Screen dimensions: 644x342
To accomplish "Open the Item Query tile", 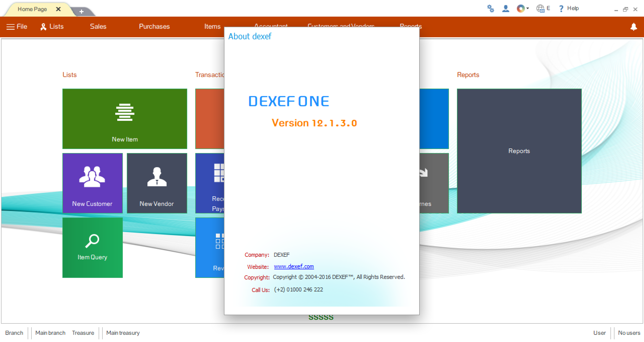I will pos(92,248).
